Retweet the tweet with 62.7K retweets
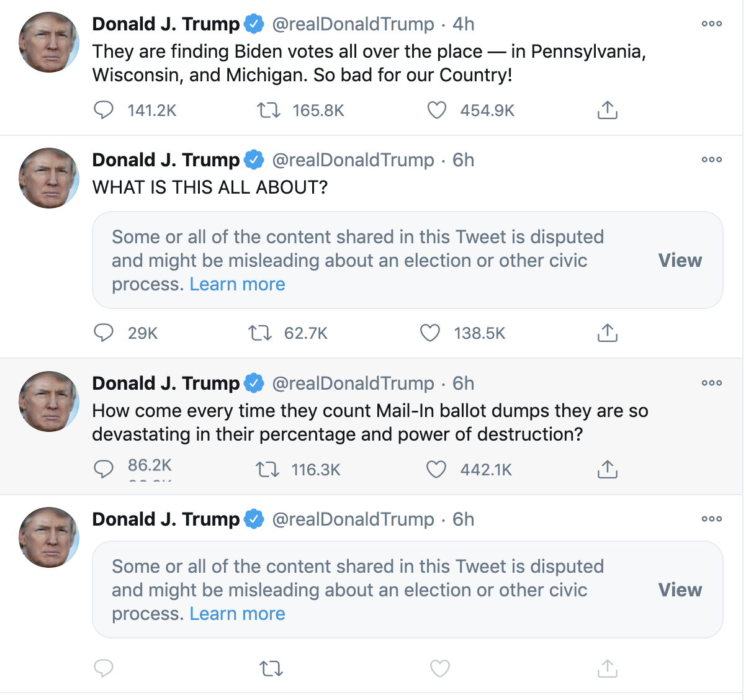This screenshot has height=700, width=746. (260, 333)
